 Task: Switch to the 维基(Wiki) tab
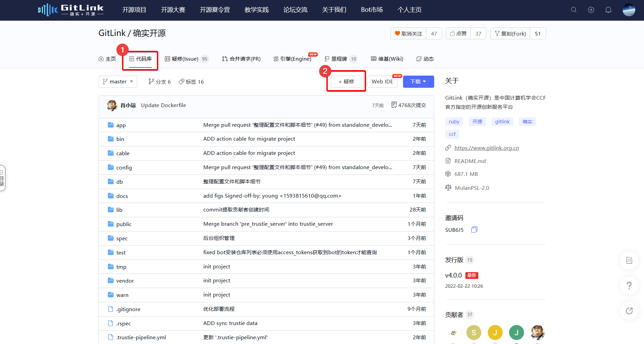(x=387, y=59)
